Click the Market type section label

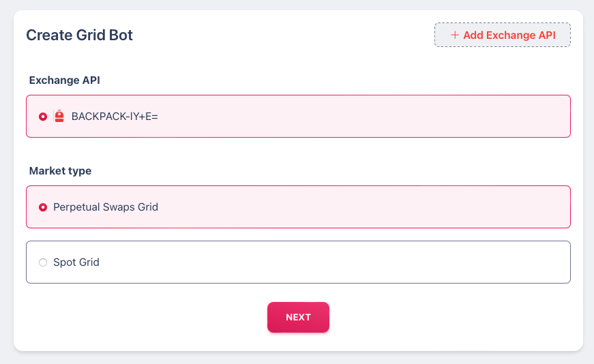pos(60,171)
